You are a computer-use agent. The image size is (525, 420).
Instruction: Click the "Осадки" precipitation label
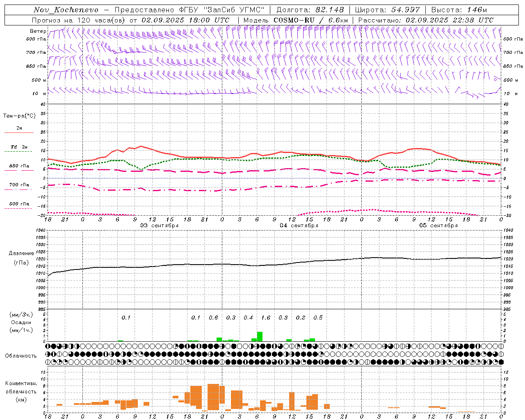click(x=21, y=322)
